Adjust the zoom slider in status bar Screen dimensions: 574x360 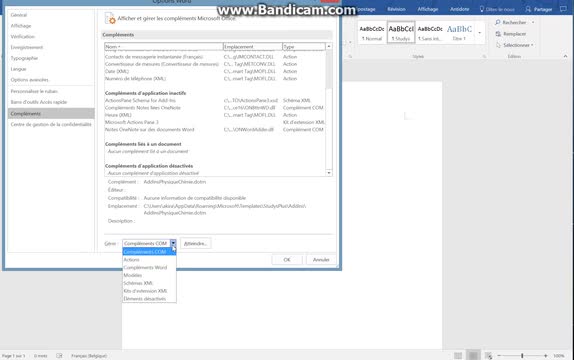pos(522,356)
